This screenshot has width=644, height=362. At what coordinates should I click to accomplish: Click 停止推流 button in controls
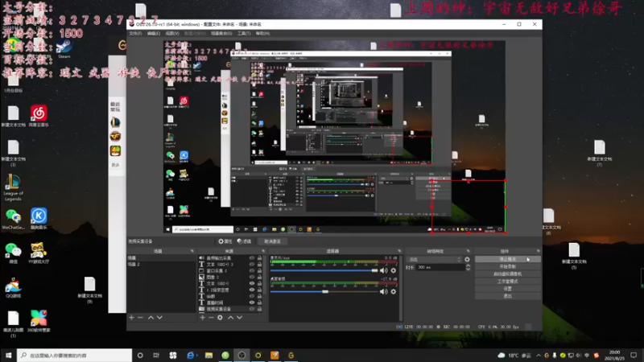coord(508,259)
